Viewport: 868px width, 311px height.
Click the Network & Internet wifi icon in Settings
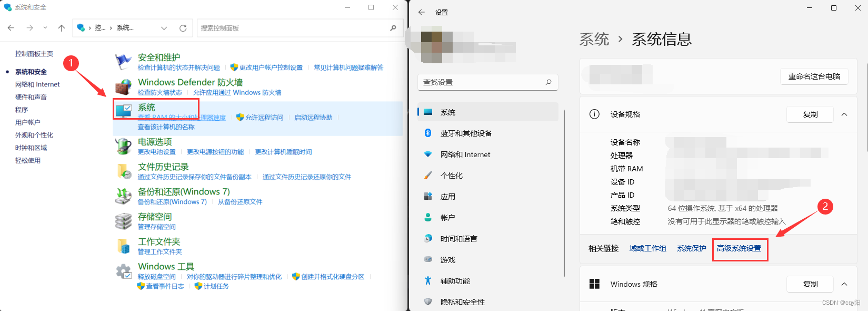click(428, 154)
